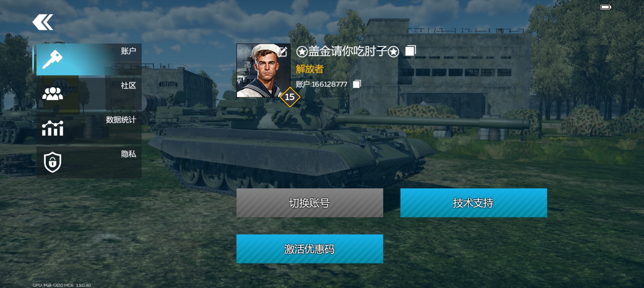Click the 解放者 title label
The width and height of the screenshot is (644, 288).
point(309,69)
